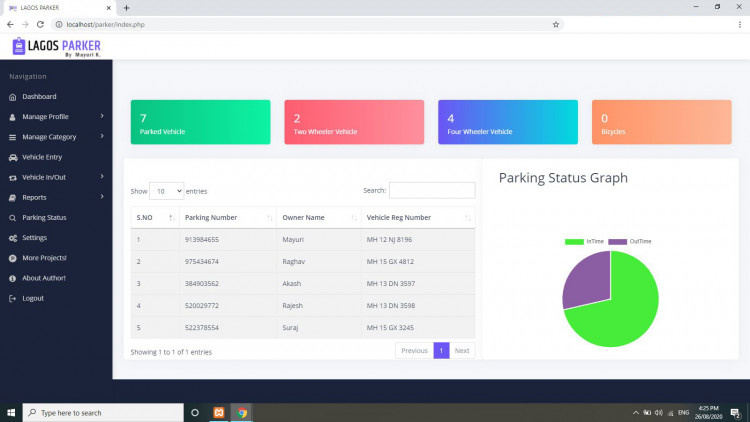Open the entries count dropdown

coord(166,190)
